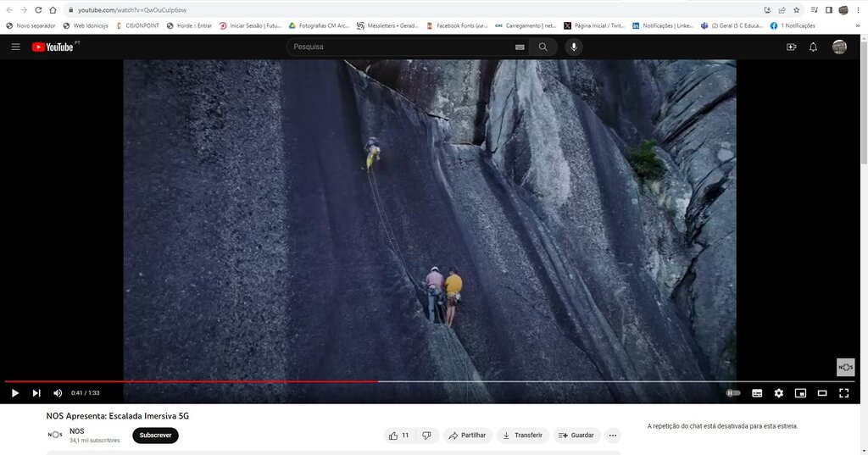
Task: Click the Pesquisa search field
Action: click(x=398, y=47)
